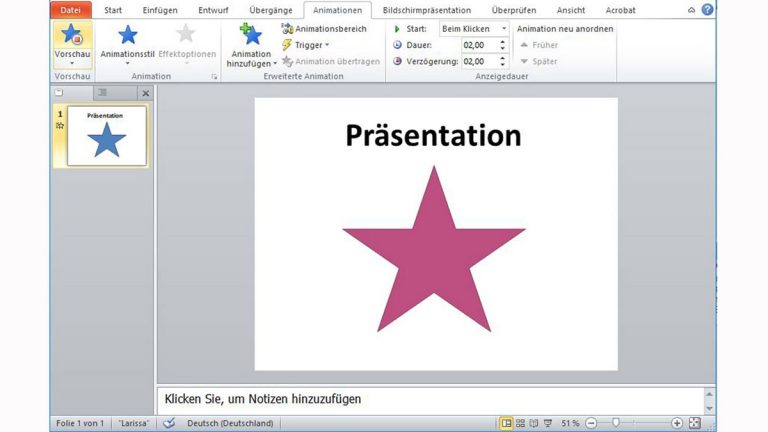Screen dimensions: 768x432
Task: Open the Datei menu tab
Action: [70, 10]
